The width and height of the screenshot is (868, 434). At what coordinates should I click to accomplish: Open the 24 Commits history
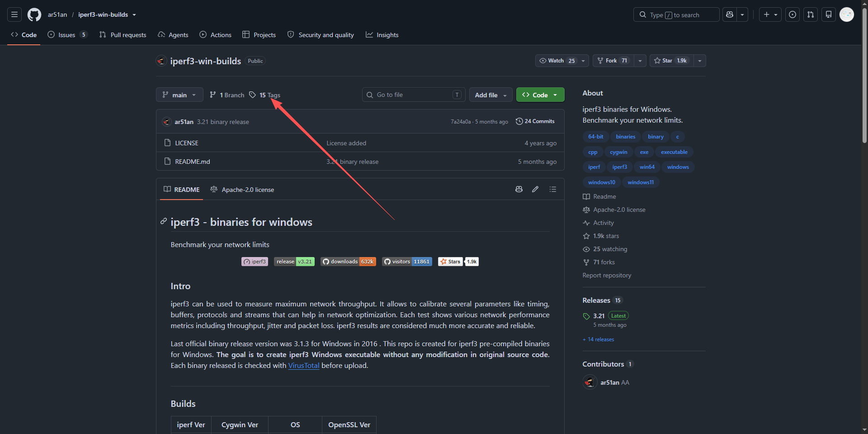535,121
